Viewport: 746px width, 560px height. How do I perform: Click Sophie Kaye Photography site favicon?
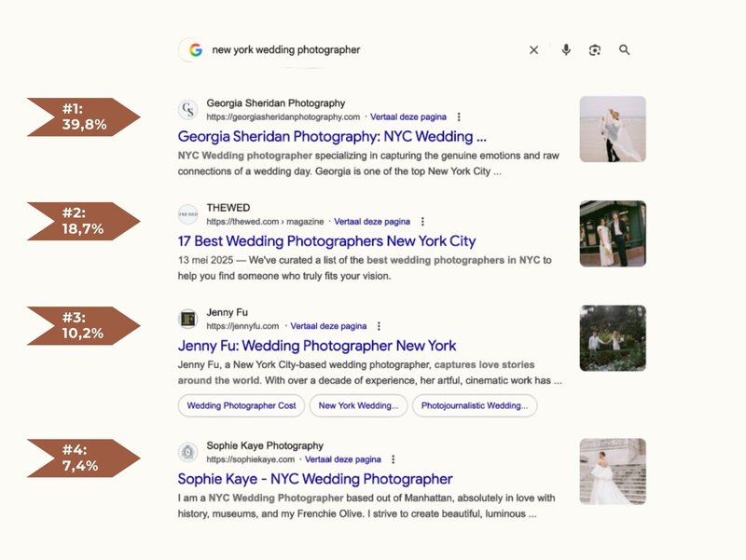pyautogui.click(x=188, y=452)
